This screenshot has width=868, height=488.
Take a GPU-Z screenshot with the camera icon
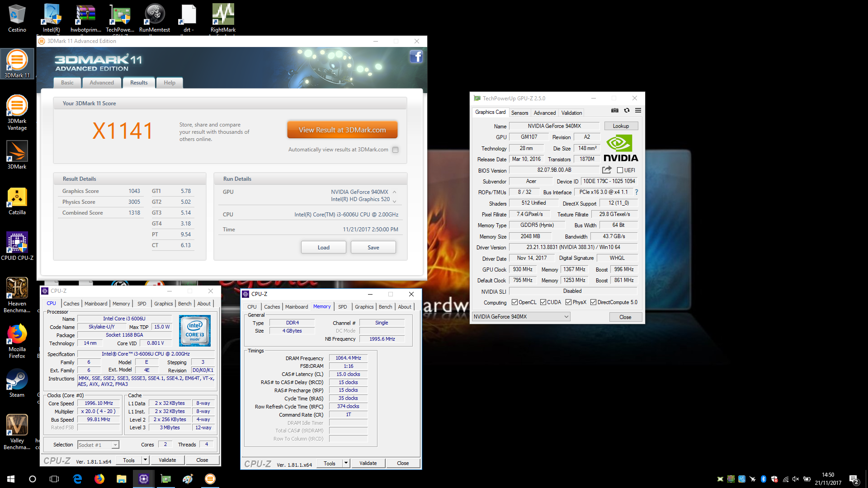click(614, 110)
